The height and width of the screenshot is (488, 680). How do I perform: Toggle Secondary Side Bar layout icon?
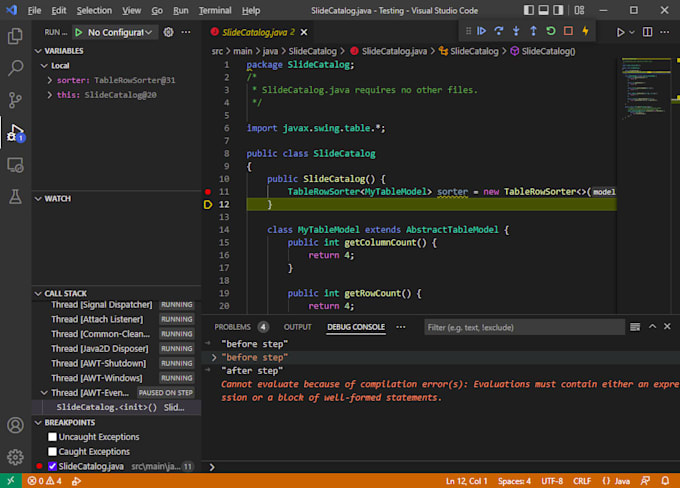click(x=558, y=10)
